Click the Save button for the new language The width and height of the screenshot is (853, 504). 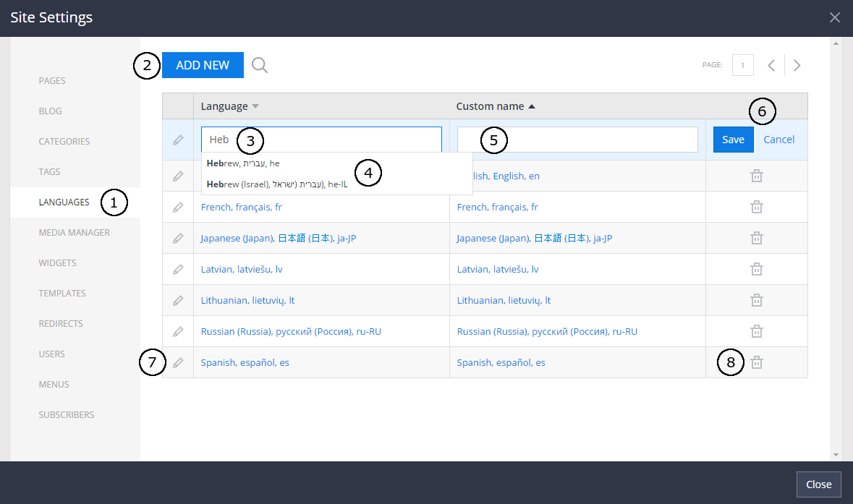pos(733,140)
